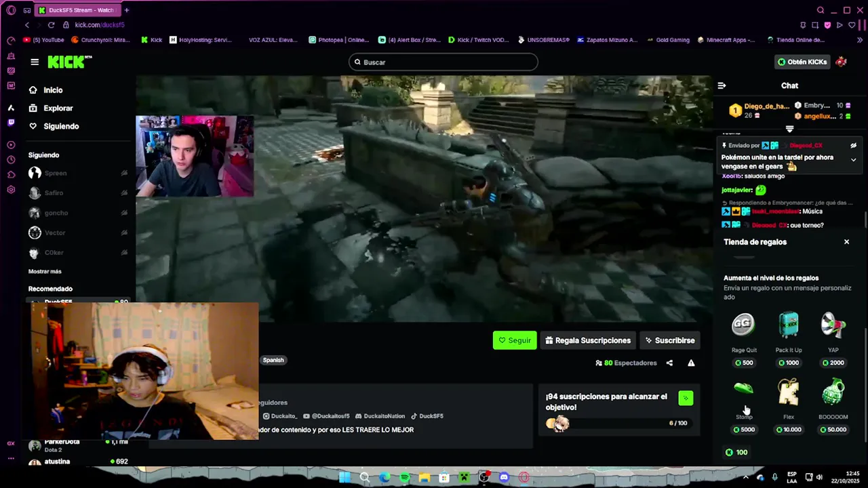Screen dimensions: 868x488
Task: Click the kick.com/ducksf5 address bar
Action: 100,25
